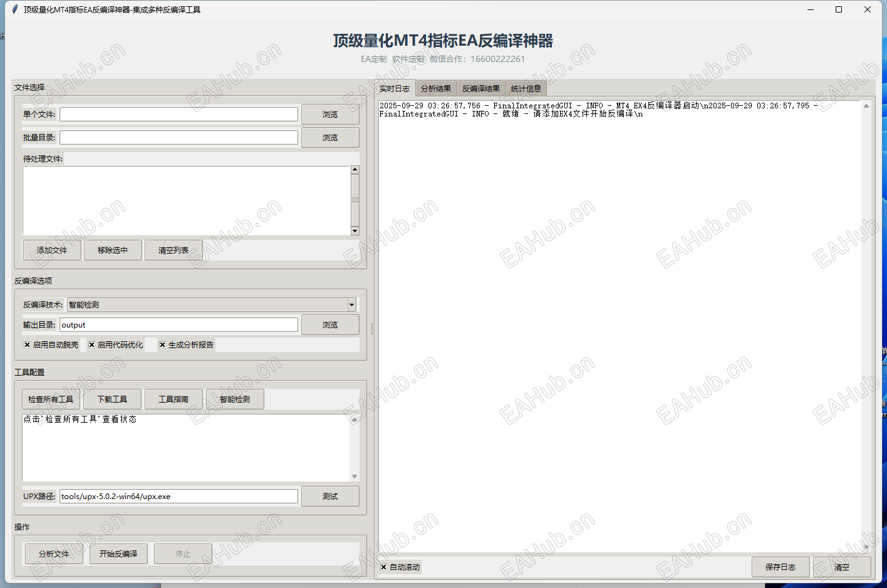Switch to 反编译结果 tab
The width and height of the screenshot is (887, 588).
pyautogui.click(x=481, y=89)
